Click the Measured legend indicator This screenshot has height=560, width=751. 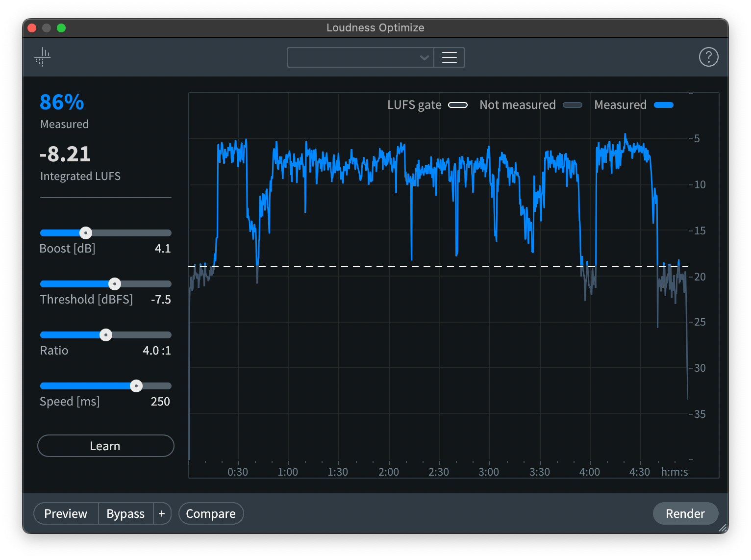(665, 105)
